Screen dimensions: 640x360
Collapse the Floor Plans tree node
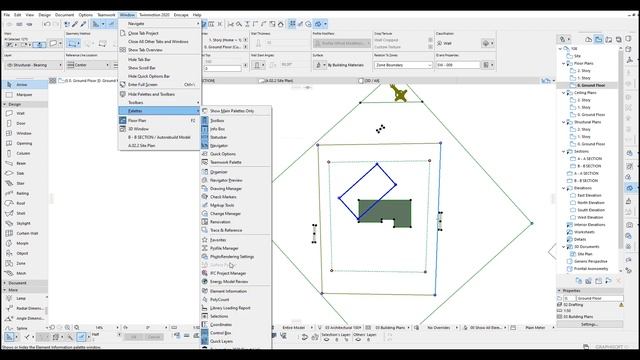(x=564, y=64)
